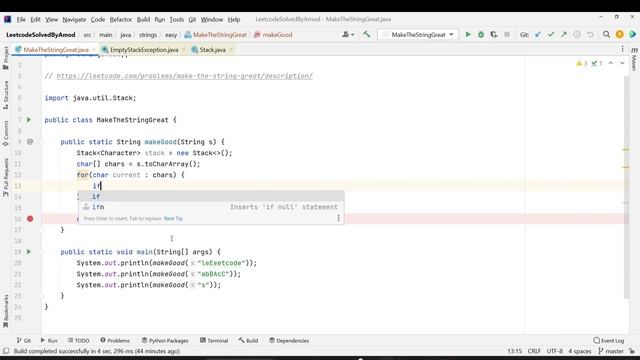640x360 pixels.
Task: Click the Stop square icon
Action: point(507,35)
